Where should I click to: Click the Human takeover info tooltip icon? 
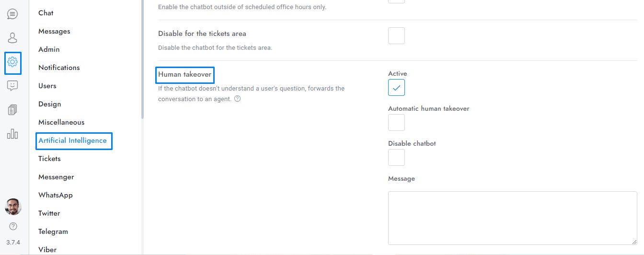pyautogui.click(x=237, y=99)
